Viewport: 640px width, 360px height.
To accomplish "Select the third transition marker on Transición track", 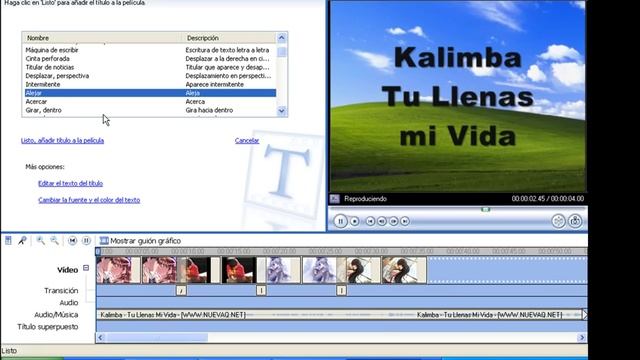I will point(341,290).
